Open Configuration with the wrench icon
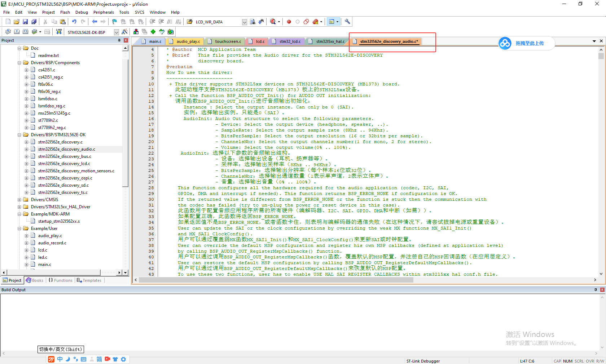The width and height of the screenshot is (606, 364). [x=347, y=22]
